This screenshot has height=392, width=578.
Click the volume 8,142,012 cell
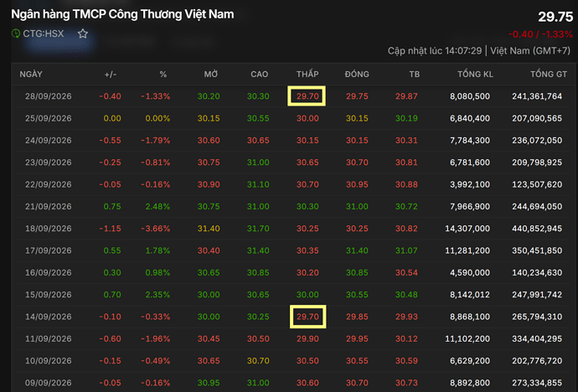pyautogui.click(x=470, y=295)
